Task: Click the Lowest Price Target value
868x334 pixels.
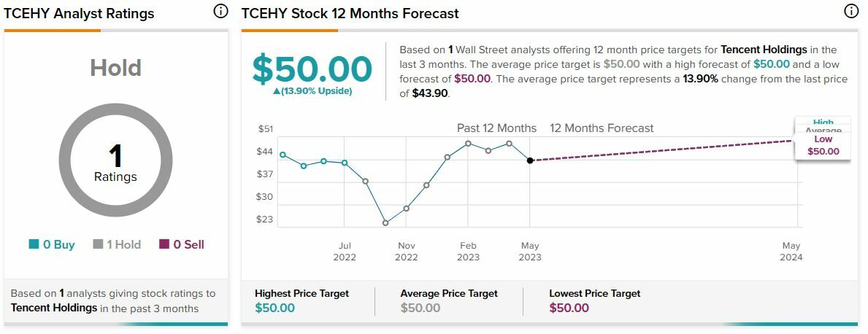Action: point(569,308)
